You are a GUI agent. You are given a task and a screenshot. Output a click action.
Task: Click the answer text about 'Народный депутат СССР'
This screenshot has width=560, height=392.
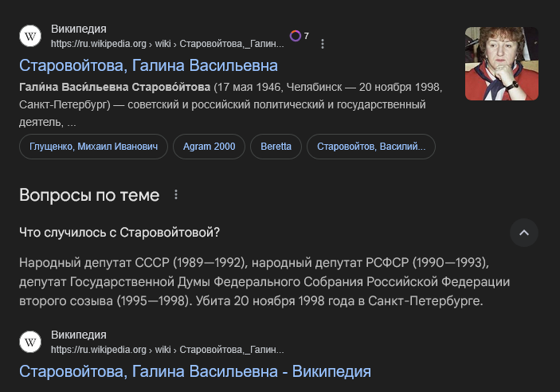(x=263, y=282)
